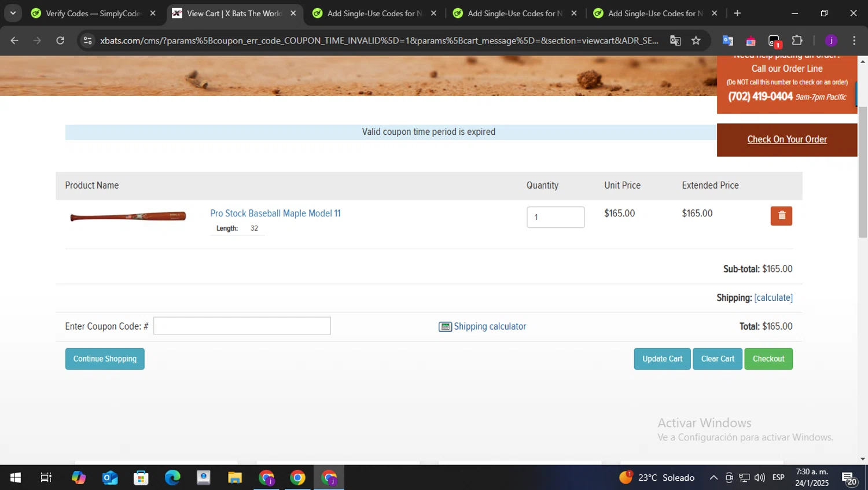Bookmark this page with the star

pyautogui.click(x=696, y=40)
